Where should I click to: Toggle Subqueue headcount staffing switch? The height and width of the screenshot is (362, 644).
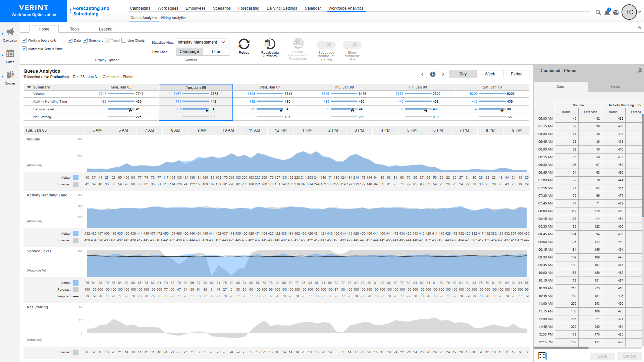click(326, 45)
